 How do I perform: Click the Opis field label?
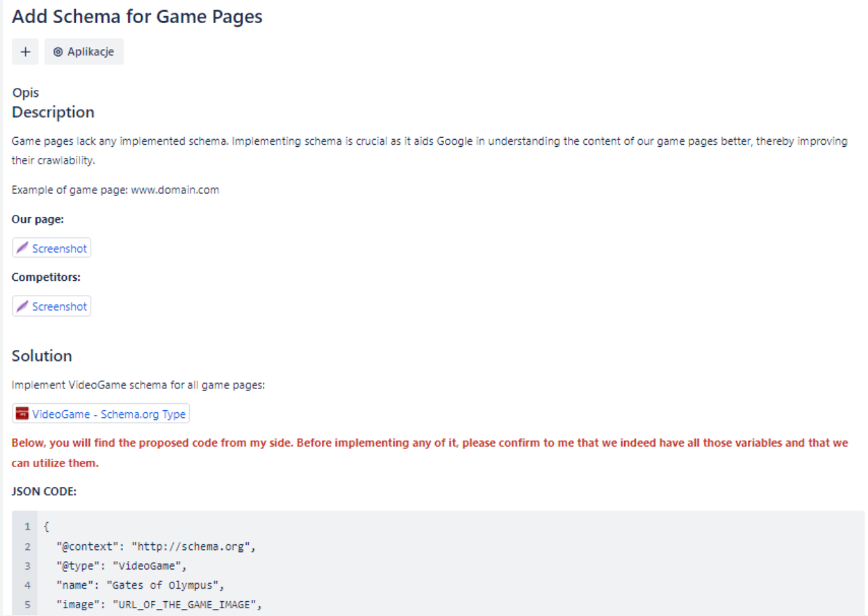(25, 93)
